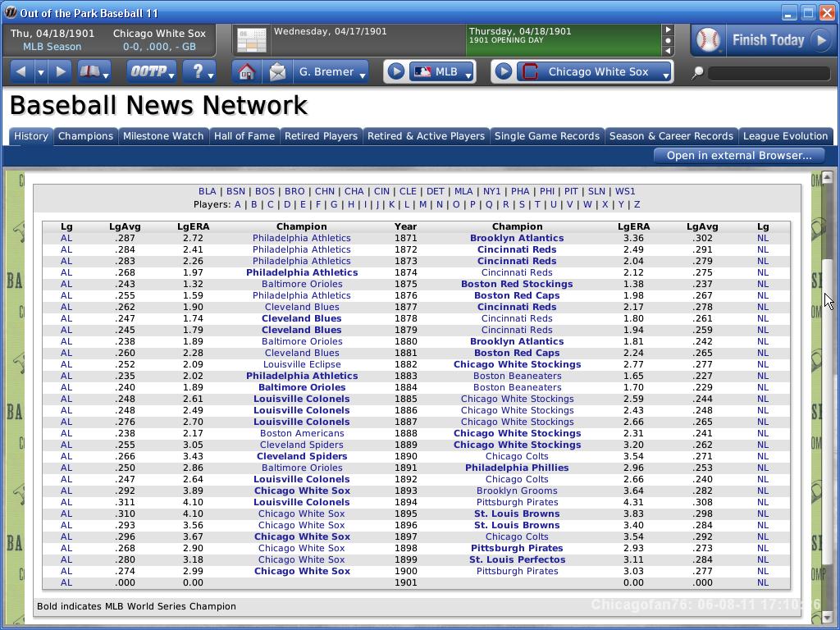Go to the home screen icon
The height and width of the screenshot is (630, 840).
pyautogui.click(x=246, y=72)
